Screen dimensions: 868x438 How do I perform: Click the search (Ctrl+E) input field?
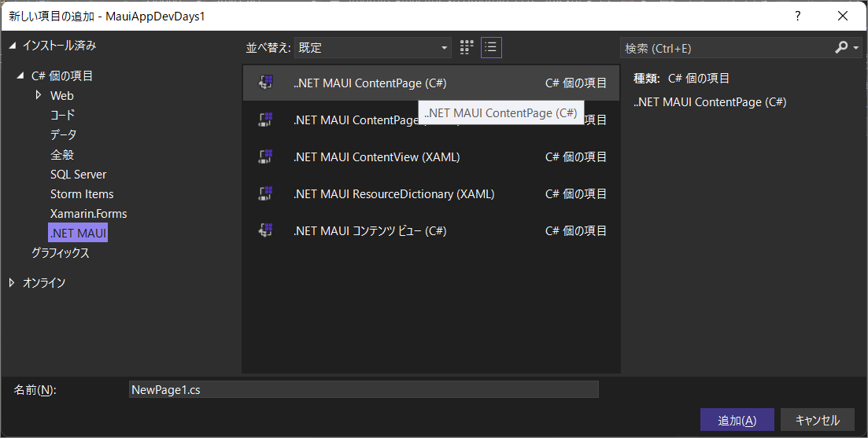pos(726,48)
